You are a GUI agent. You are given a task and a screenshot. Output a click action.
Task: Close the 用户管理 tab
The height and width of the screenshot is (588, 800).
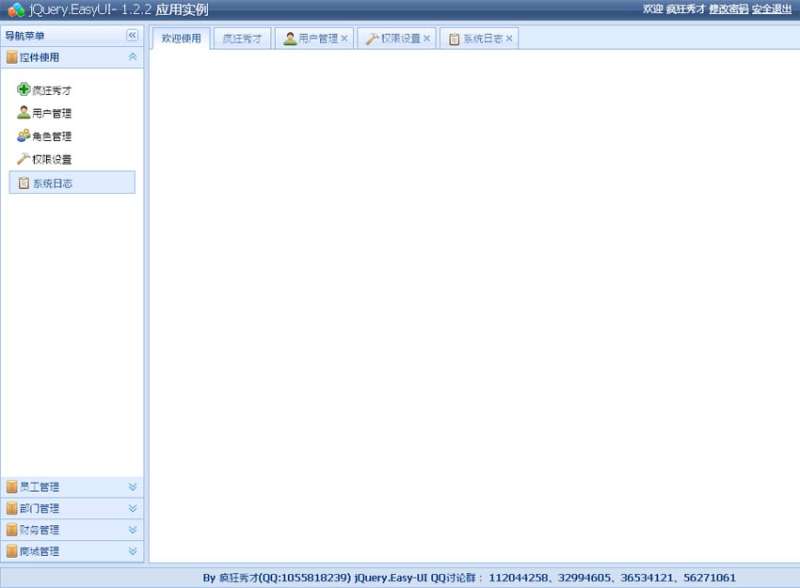point(344,39)
